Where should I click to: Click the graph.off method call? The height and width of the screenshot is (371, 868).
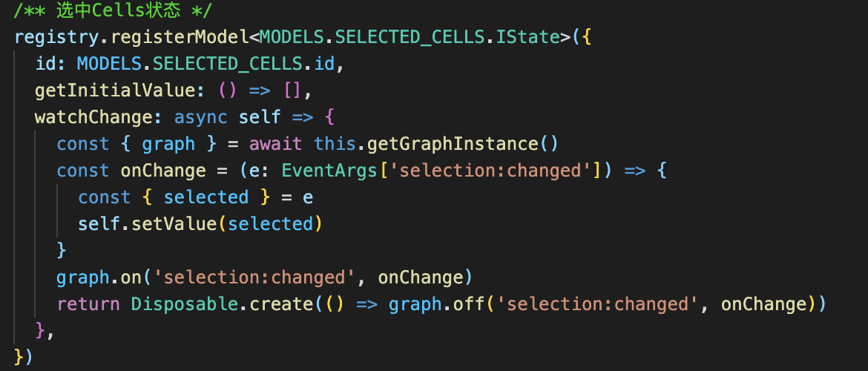click(x=436, y=304)
